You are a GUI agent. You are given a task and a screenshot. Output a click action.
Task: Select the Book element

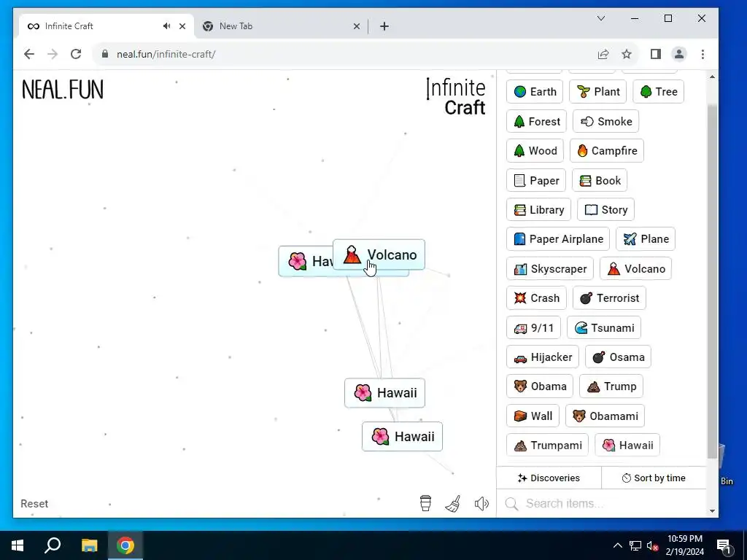click(600, 181)
